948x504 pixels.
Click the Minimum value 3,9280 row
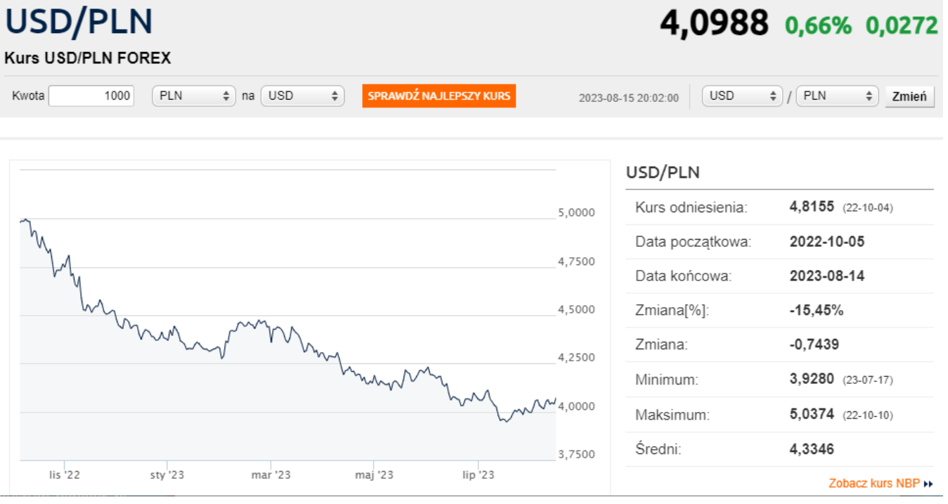(780, 380)
